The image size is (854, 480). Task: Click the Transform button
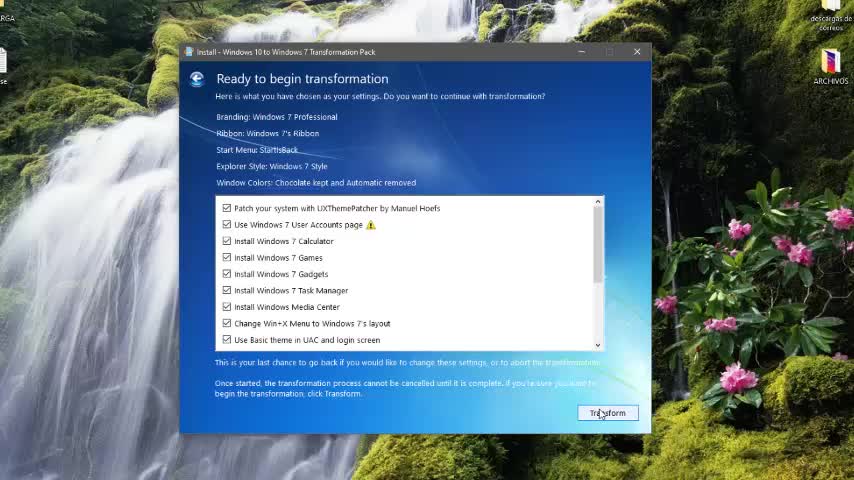pyautogui.click(x=608, y=413)
